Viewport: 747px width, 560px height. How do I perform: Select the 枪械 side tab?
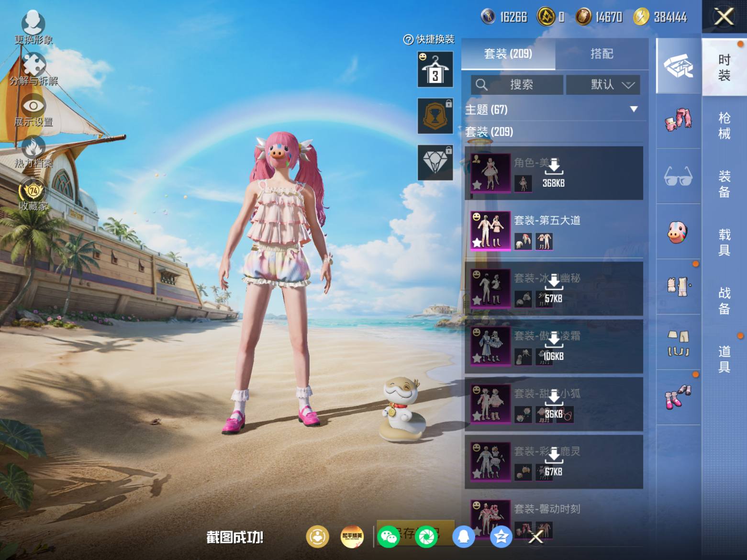click(724, 125)
